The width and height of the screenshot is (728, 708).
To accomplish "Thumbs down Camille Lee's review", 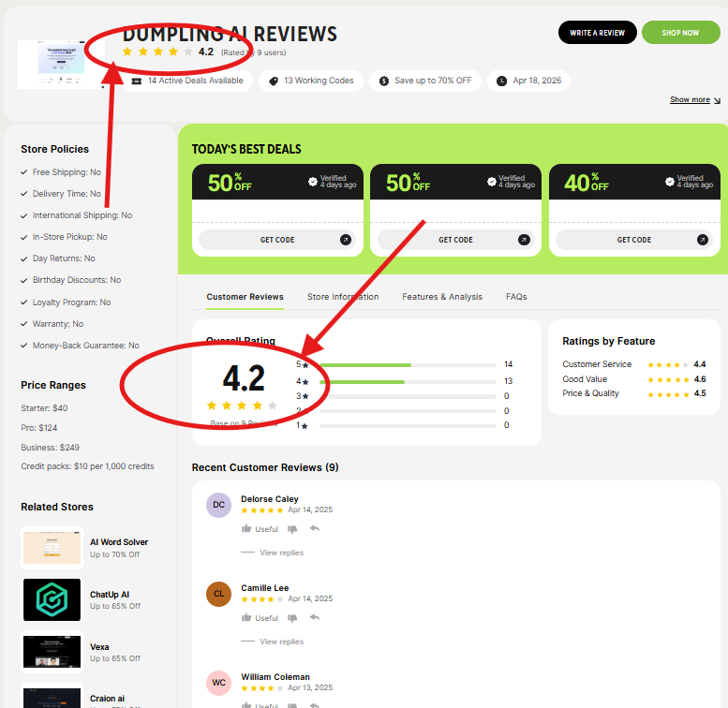I will [x=292, y=618].
